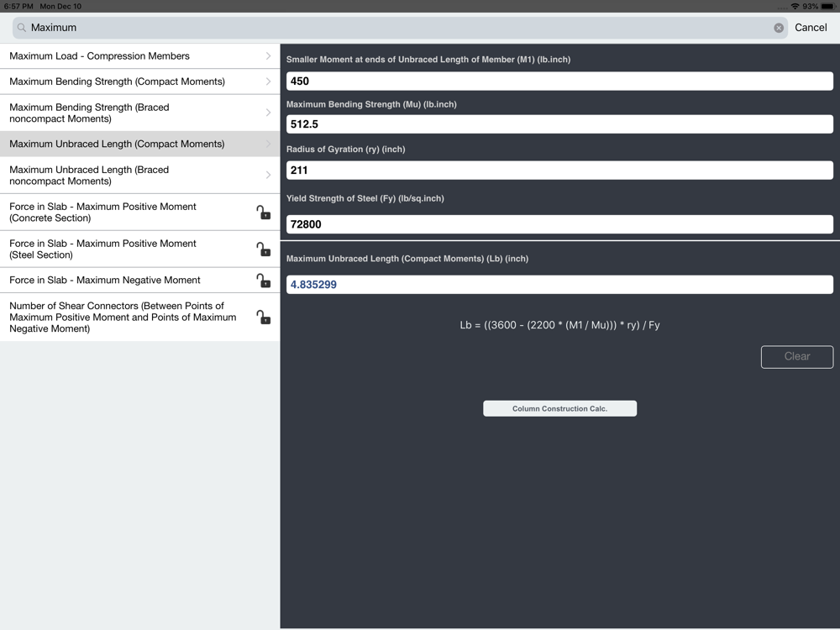The width and height of the screenshot is (840, 630).
Task: Tap the battery indicator icon
Action: [827, 7]
